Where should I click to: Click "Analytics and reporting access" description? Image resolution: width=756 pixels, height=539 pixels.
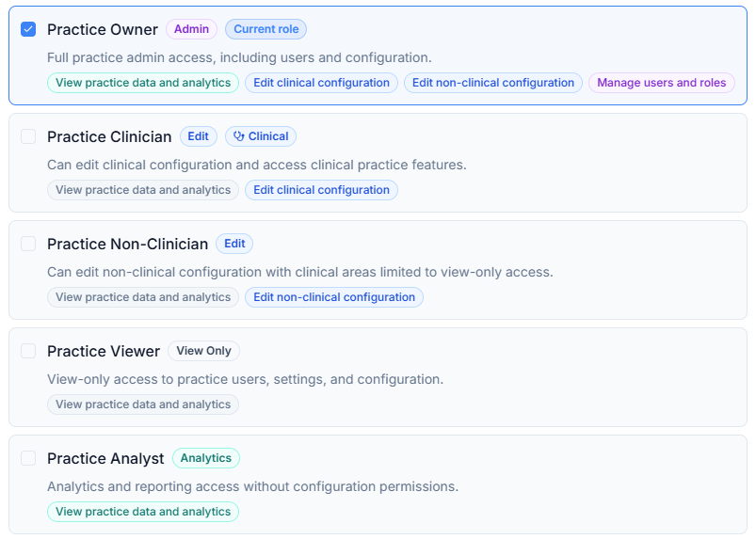[x=252, y=486]
